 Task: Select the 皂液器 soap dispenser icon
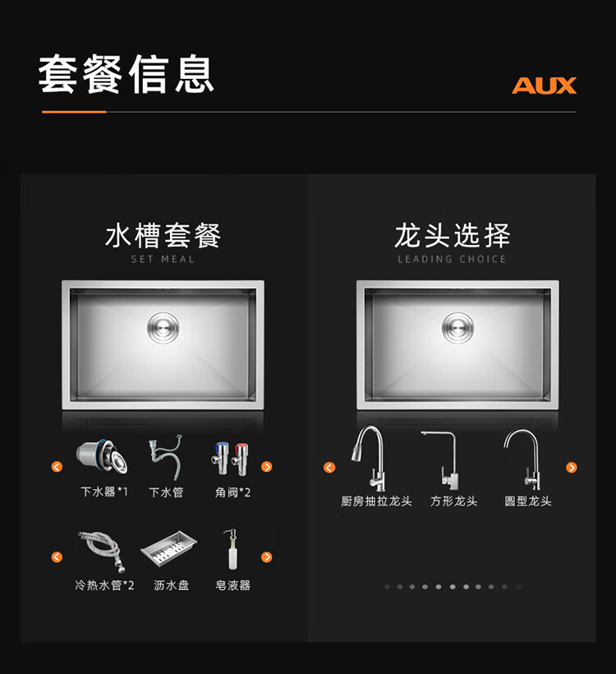(x=231, y=549)
